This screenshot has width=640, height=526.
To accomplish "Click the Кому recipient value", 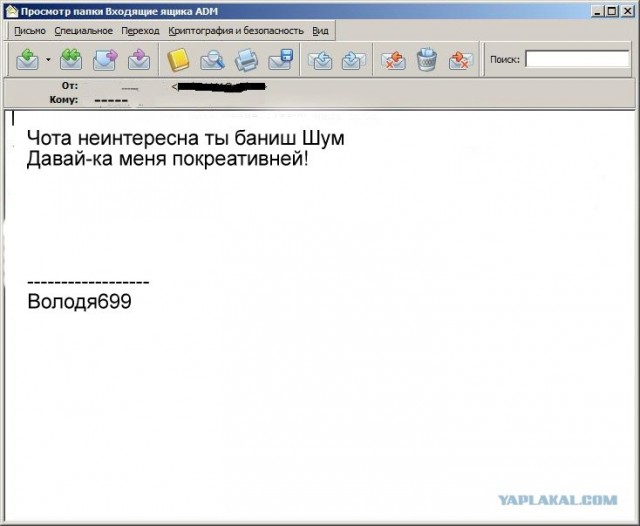I will coord(111,100).
